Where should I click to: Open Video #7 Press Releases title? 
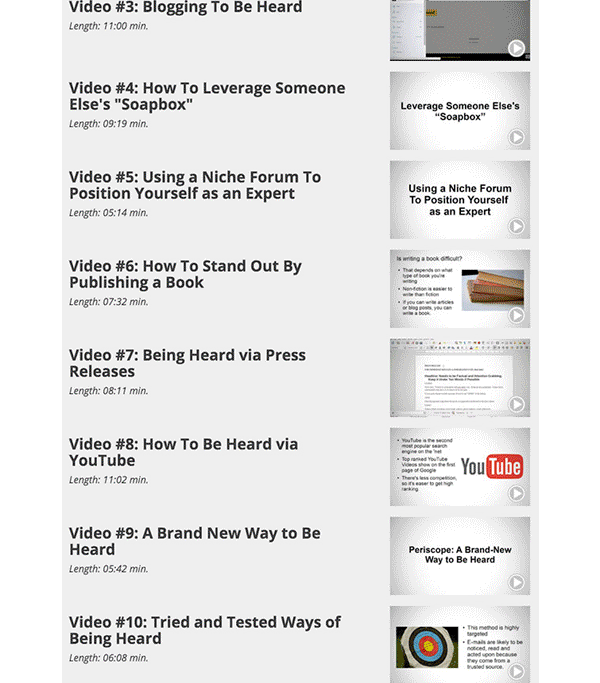tap(187, 363)
